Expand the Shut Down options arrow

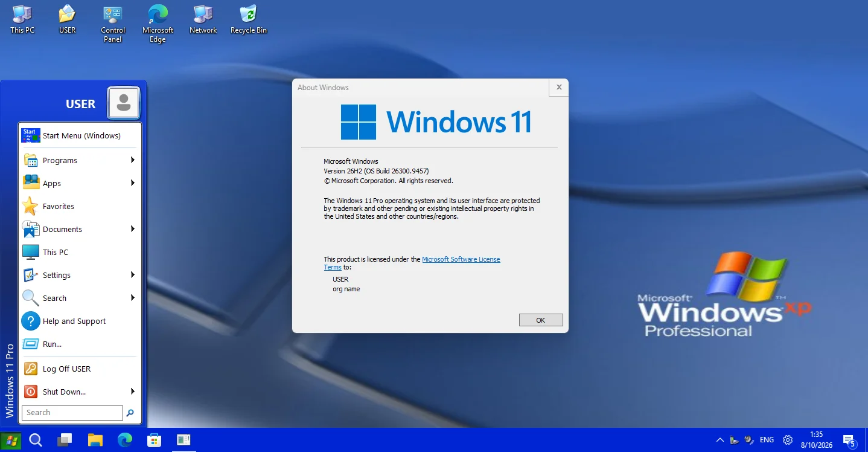coord(132,392)
